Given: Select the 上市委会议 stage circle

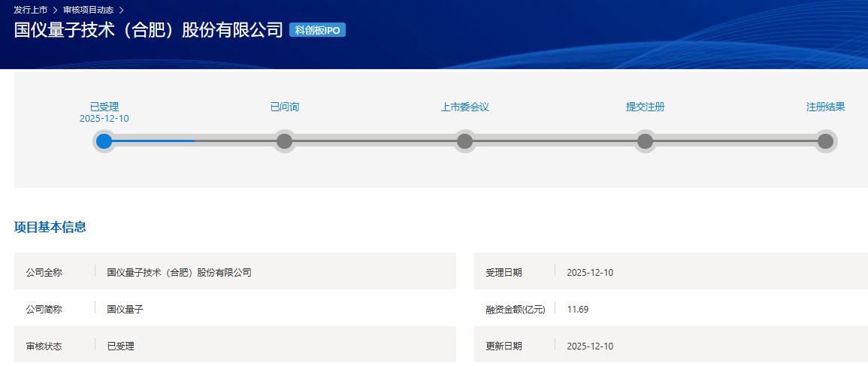Looking at the screenshot, I should (x=464, y=141).
